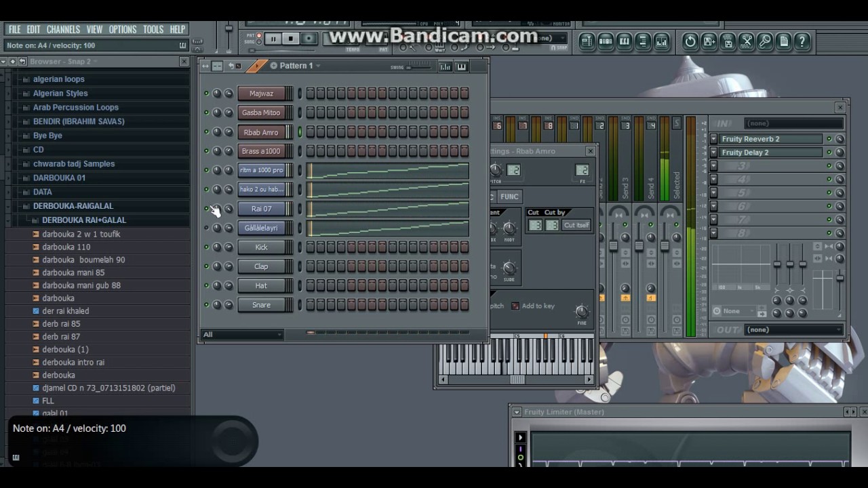
Task: Click the transport record button
Action: [309, 39]
